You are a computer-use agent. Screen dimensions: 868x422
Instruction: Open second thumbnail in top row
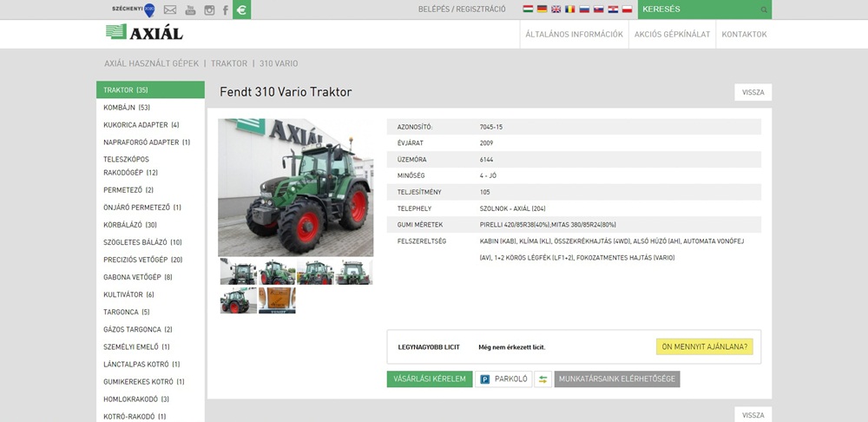[277, 272]
